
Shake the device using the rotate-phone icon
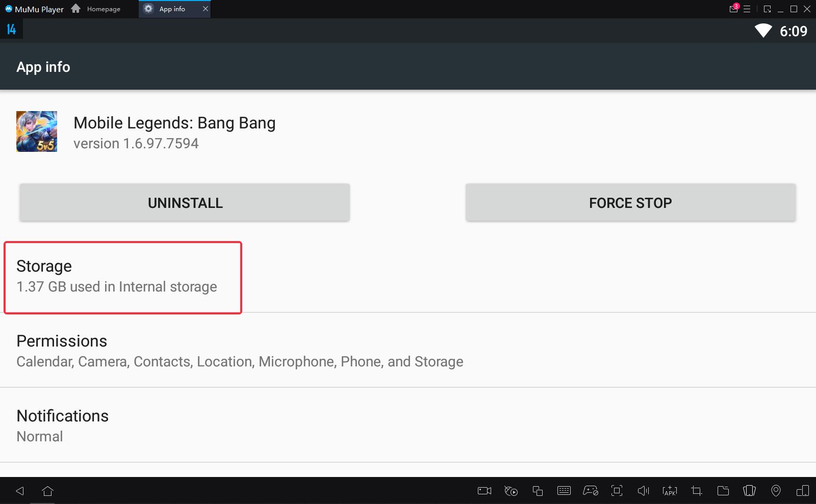pos(750,491)
